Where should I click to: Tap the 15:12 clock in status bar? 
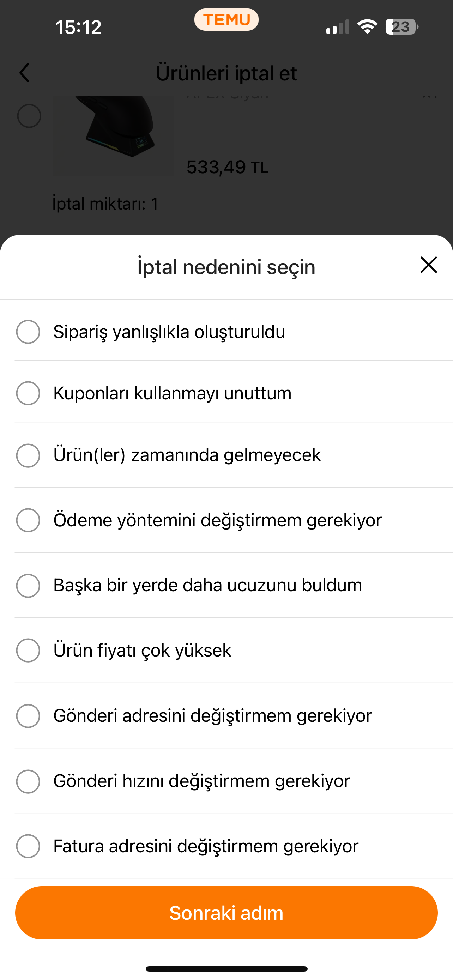pyautogui.click(x=78, y=28)
